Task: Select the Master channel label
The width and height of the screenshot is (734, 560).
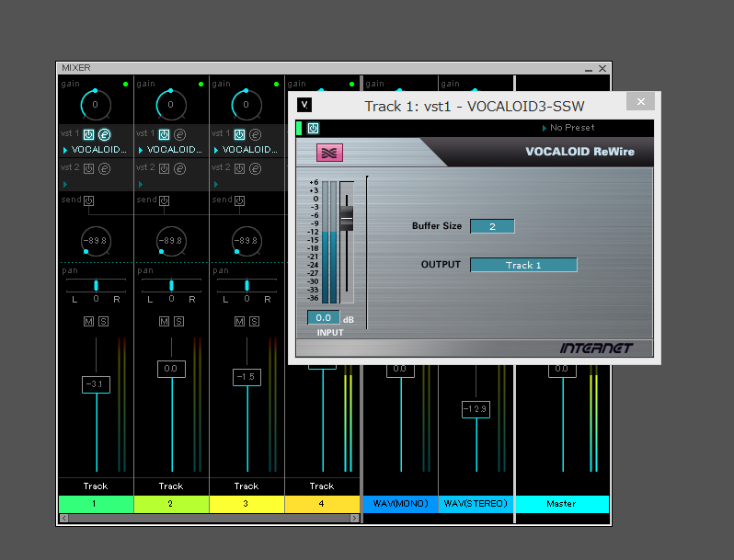Action: pyautogui.click(x=562, y=504)
